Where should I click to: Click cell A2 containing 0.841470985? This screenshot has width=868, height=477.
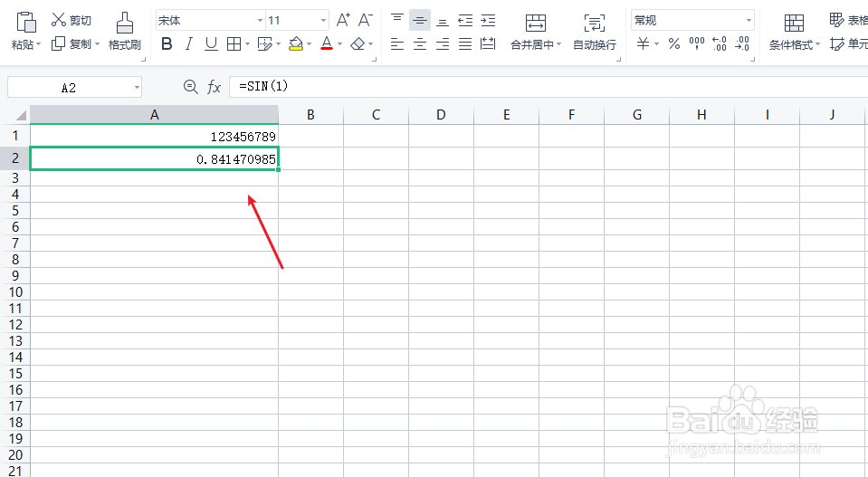(155, 158)
